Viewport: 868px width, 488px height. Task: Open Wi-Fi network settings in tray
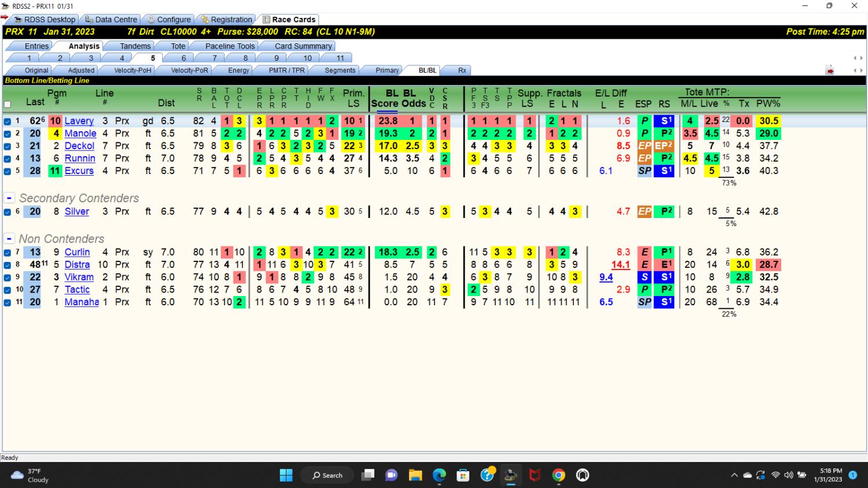pyautogui.click(x=775, y=475)
